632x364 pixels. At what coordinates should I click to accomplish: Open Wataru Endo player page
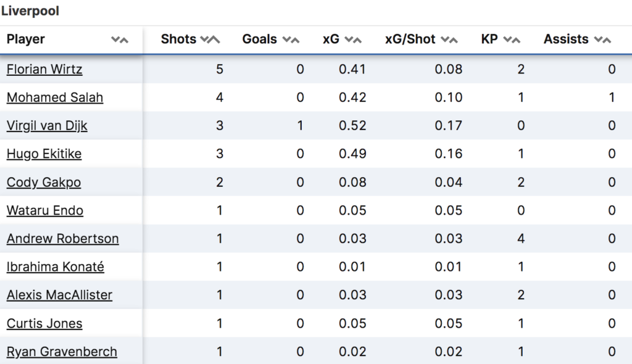pos(45,210)
